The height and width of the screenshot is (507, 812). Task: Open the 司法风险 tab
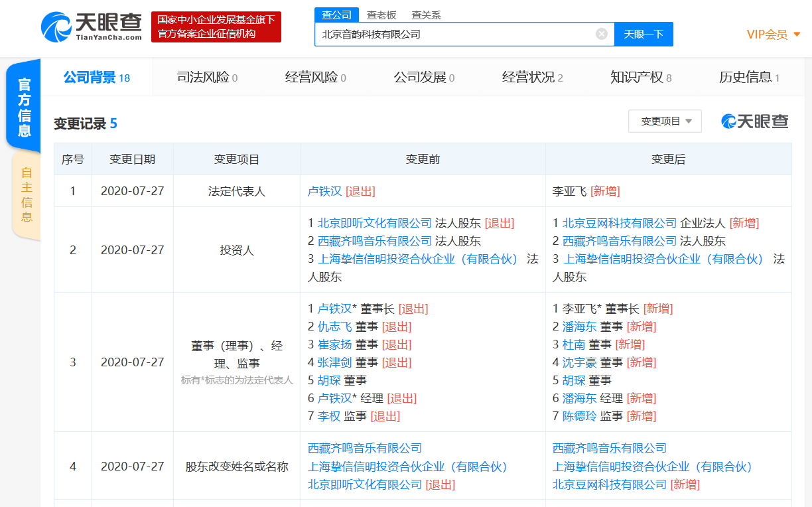pos(207,78)
